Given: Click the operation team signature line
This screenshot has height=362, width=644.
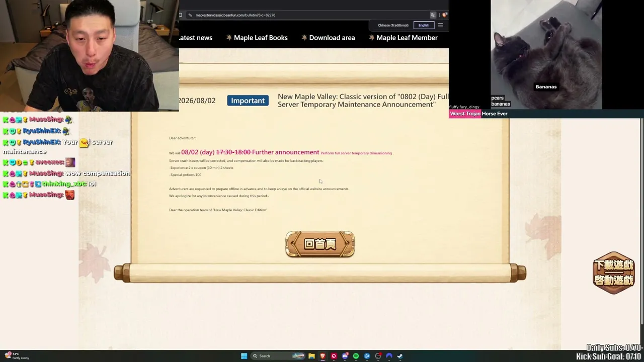Looking at the screenshot, I should coord(218,210).
